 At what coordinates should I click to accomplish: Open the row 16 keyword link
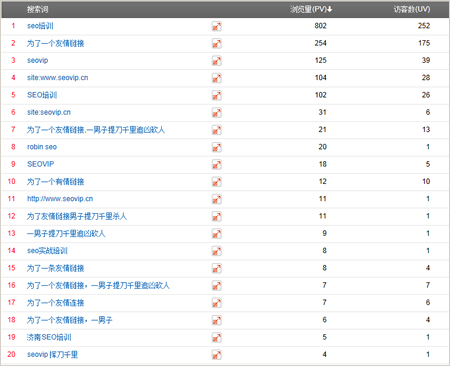point(98,286)
